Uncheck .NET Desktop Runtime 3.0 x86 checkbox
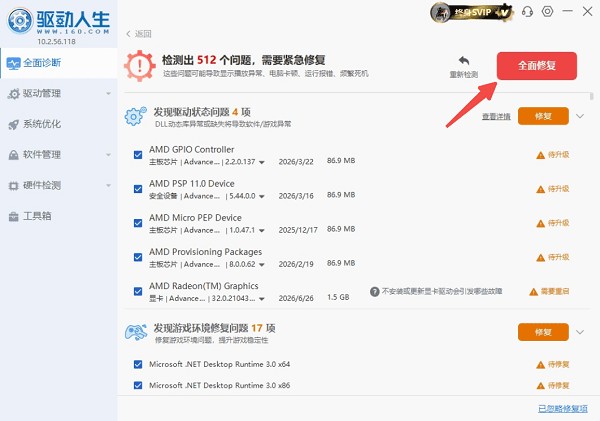Viewport: 600px width, 421px height. click(x=138, y=385)
